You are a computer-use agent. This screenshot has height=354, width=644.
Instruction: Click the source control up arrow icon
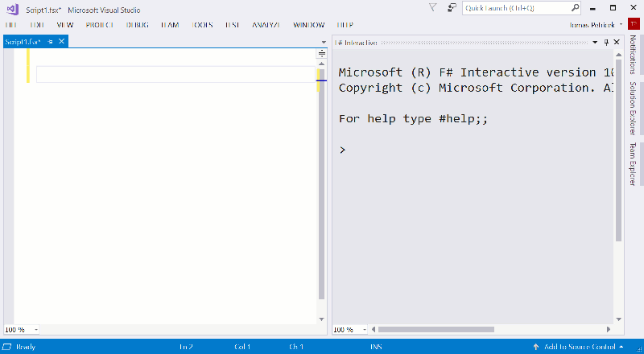(535, 347)
